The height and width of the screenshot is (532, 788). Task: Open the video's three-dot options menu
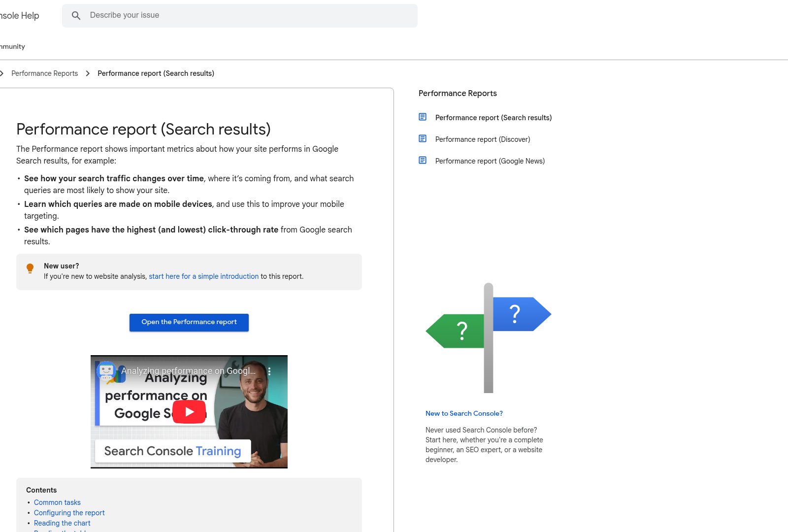coord(269,371)
